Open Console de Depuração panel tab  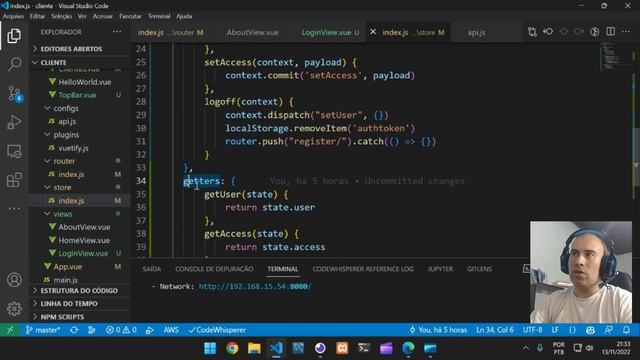point(214,269)
